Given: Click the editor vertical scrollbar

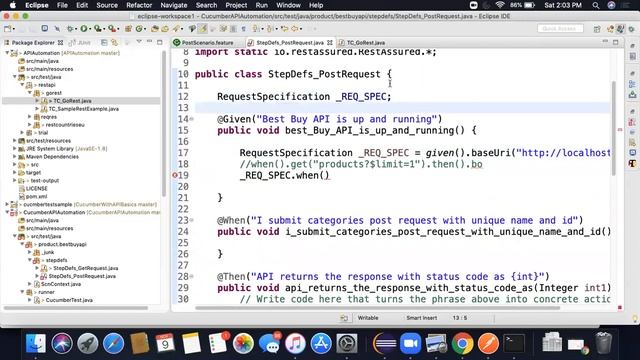Looking at the screenshot, I should 613,129.
